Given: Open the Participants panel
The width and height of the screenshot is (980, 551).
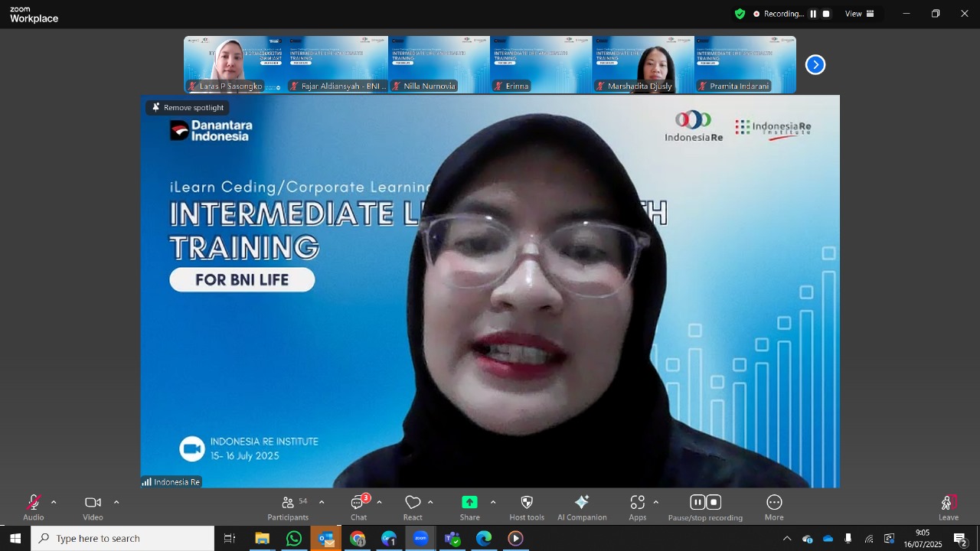Looking at the screenshot, I should pyautogui.click(x=288, y=507).
